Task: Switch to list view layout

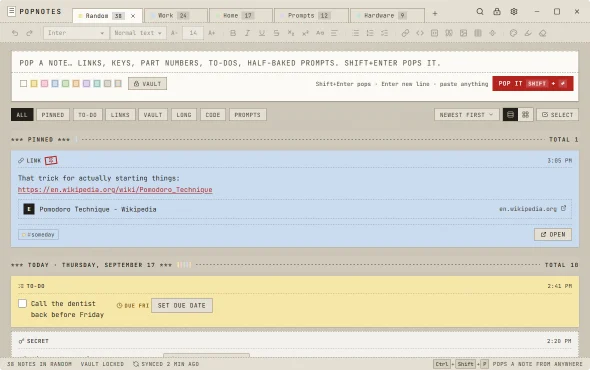Action: (x=510, y=114)
